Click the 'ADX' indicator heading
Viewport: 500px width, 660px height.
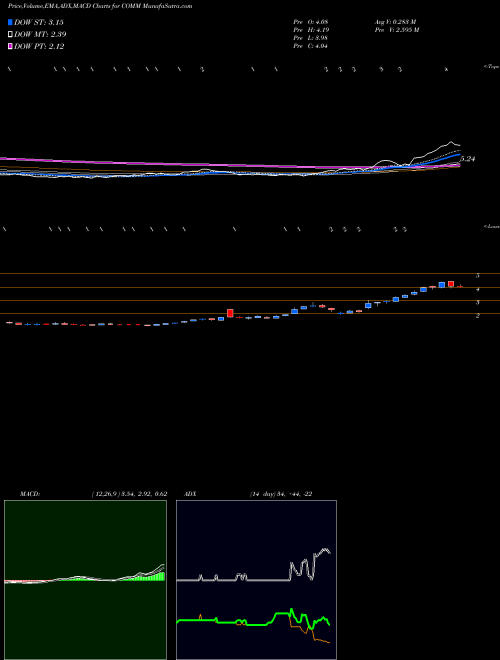(x=190, y=494)
